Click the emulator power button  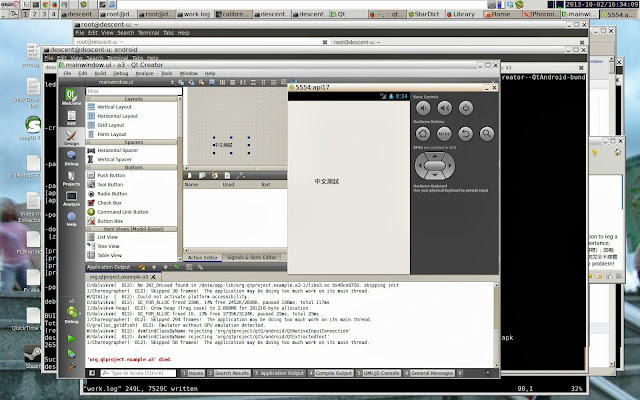tap(466, 108)
